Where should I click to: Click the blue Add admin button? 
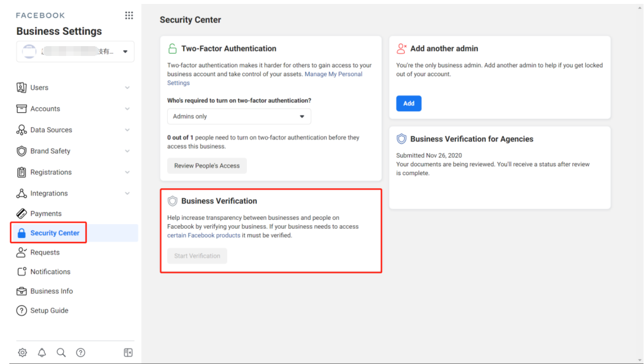coord(409,104)
